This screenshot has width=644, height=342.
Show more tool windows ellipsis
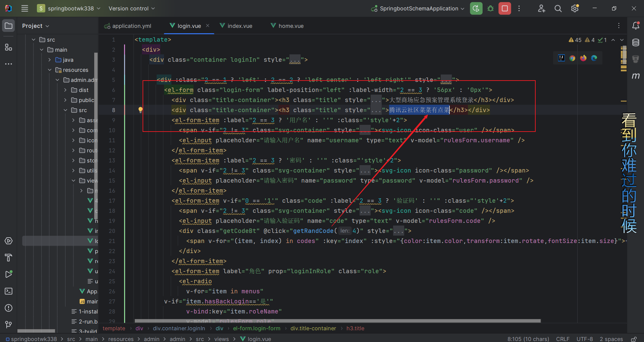coord(9,64)
